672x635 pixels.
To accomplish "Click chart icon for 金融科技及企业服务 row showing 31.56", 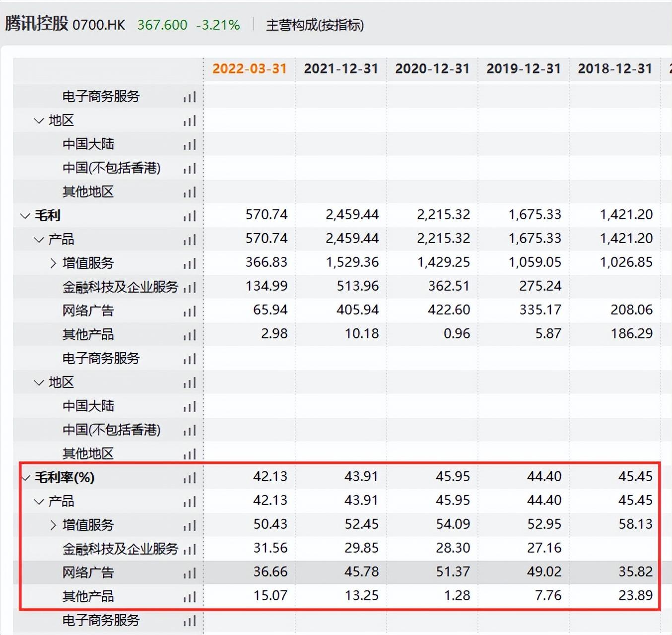I will 190,549.
